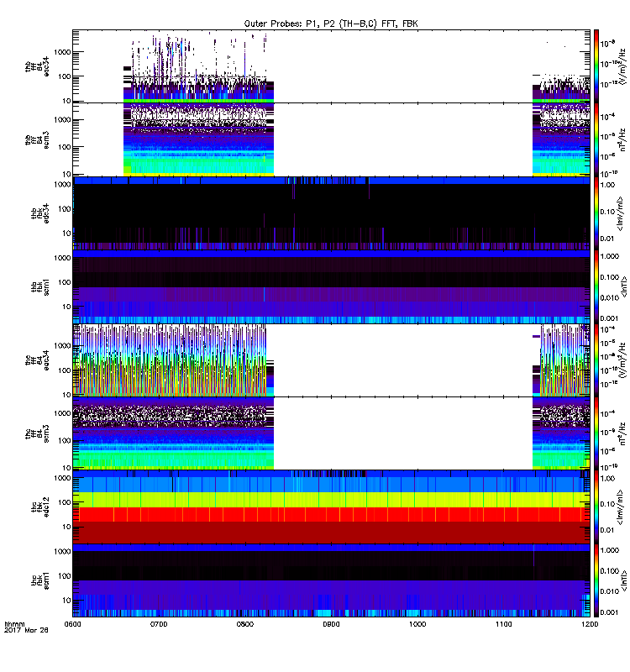
Task: Click the '100' y-axis tick of the thc edc12 panel
Action: 65,502
